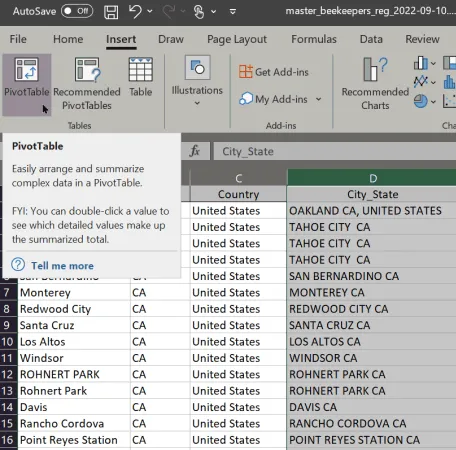
Task: Expand line chart dropdown arrow
Action: click(x=433, y=82)
